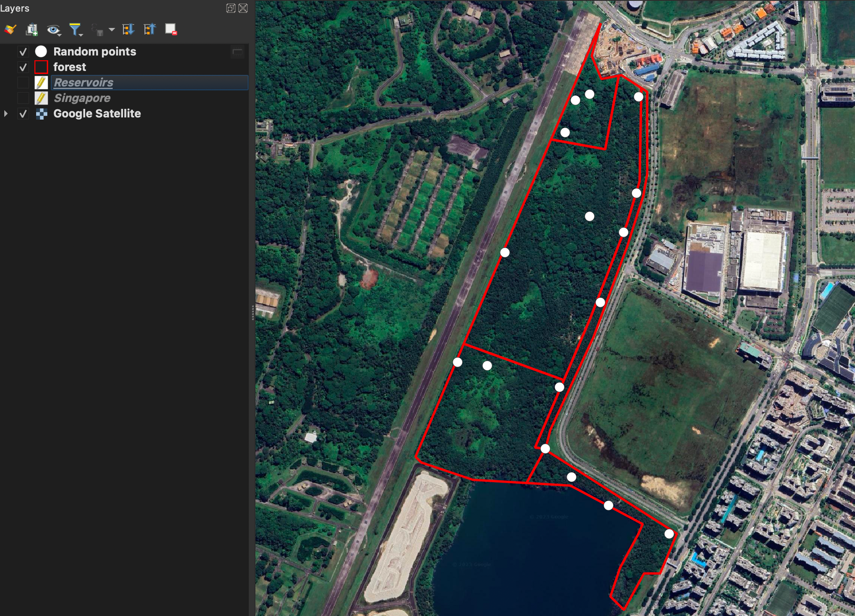Uncheck the Random points layer checkbox

[x=23, y=52]
